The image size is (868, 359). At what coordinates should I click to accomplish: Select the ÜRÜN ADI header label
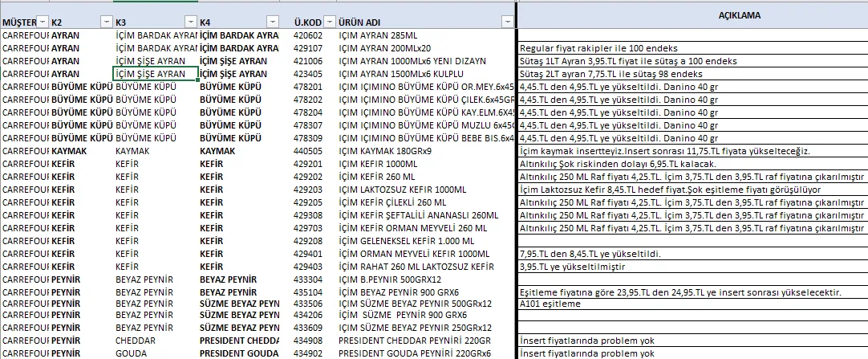point(359,22)
